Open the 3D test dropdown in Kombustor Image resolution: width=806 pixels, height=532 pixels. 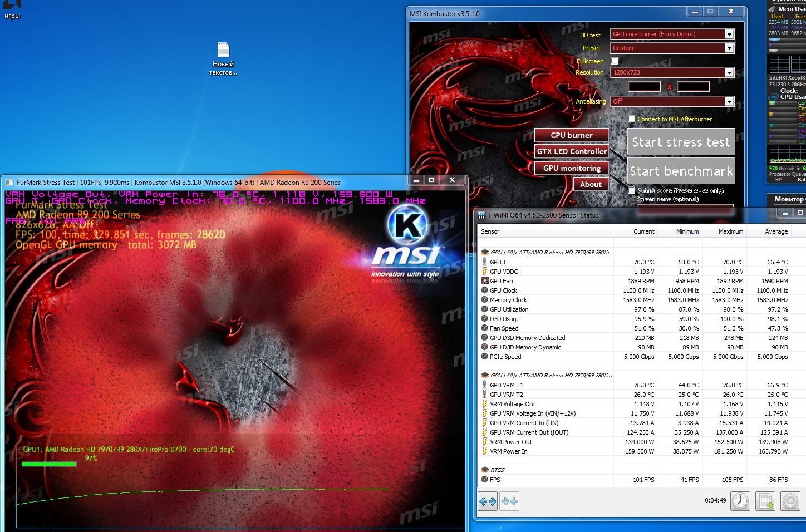coord(672,34)
